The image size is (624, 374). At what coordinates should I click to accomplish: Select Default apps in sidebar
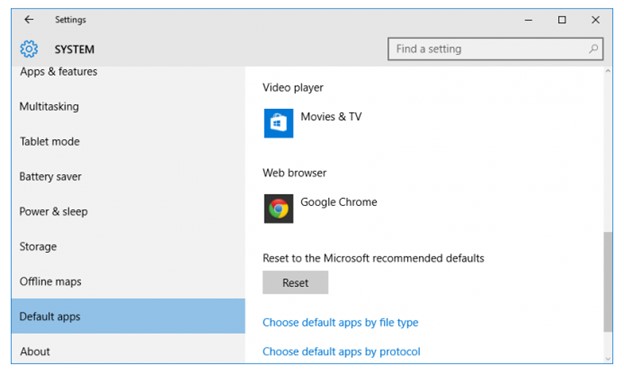[128, 316]
